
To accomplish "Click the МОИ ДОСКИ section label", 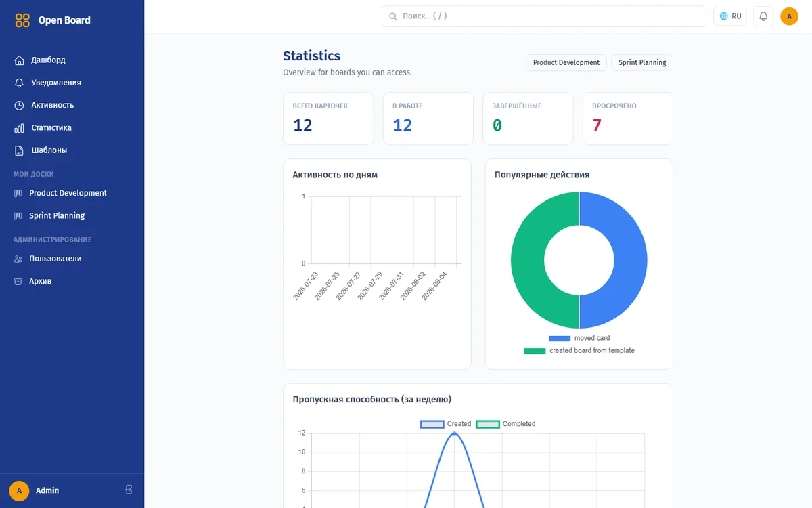I will click(34, 174).
